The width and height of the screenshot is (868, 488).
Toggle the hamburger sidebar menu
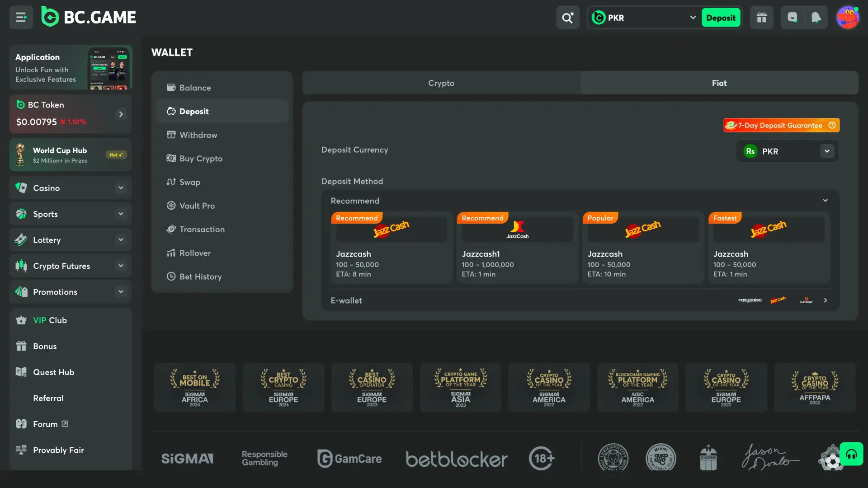pos(21,18)
